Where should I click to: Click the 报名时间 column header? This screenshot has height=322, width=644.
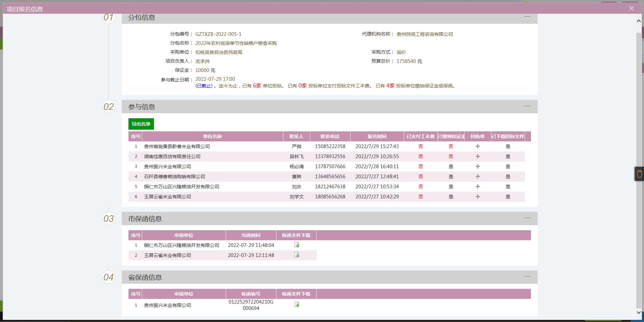(x=377, y=136)
